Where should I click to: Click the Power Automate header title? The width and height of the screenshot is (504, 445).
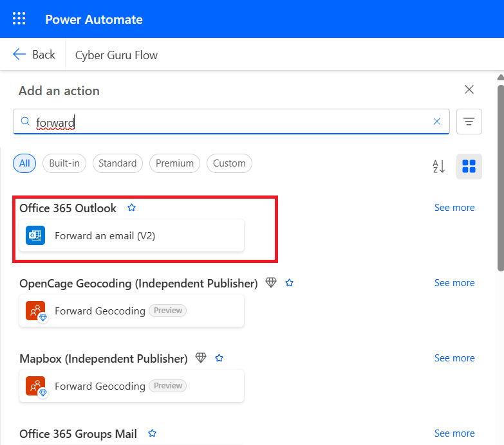pos(94,19)
